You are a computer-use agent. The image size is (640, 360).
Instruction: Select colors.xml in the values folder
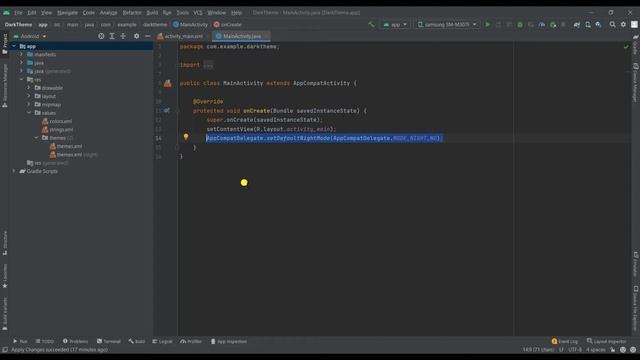57,121
